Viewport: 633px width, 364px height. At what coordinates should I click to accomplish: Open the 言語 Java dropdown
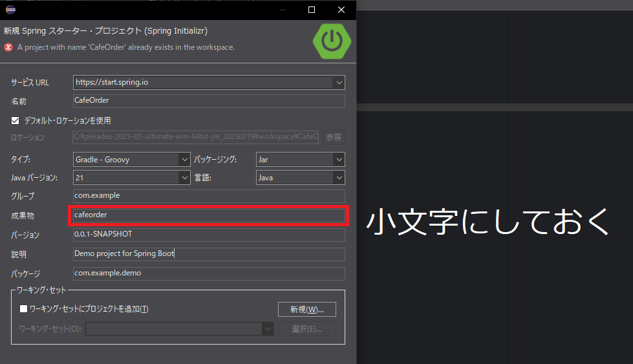[338, 177]
